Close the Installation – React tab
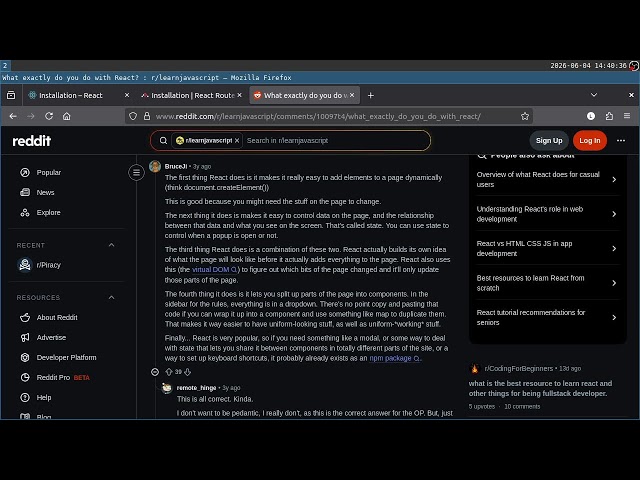The width and height of the screenshot is (640, 480). point(127,95)
